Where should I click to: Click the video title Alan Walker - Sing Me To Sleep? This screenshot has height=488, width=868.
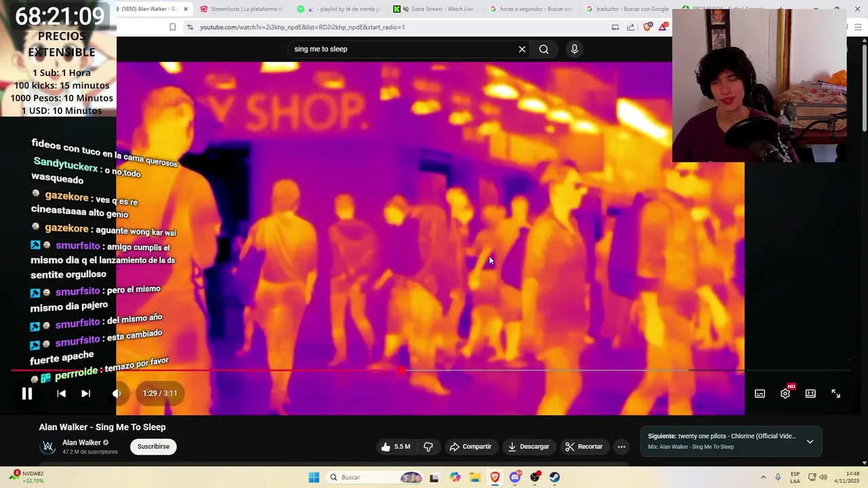(102, 427)
